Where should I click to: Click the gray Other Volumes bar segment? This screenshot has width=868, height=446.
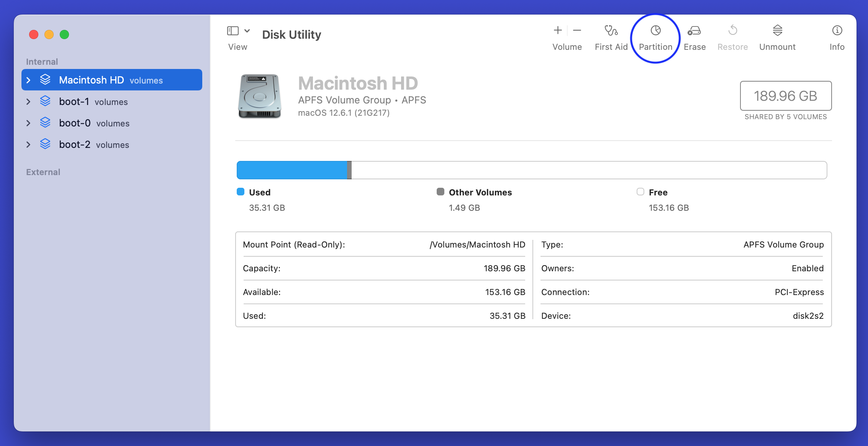click(349, 170)
